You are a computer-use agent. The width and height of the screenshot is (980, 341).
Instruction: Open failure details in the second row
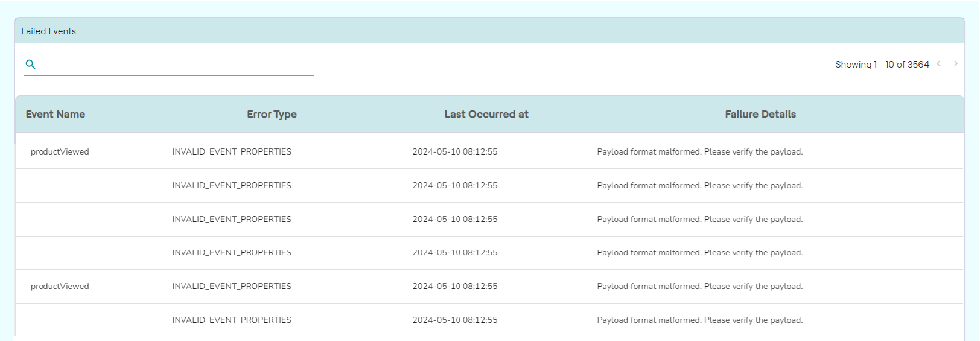click(699, 186)
